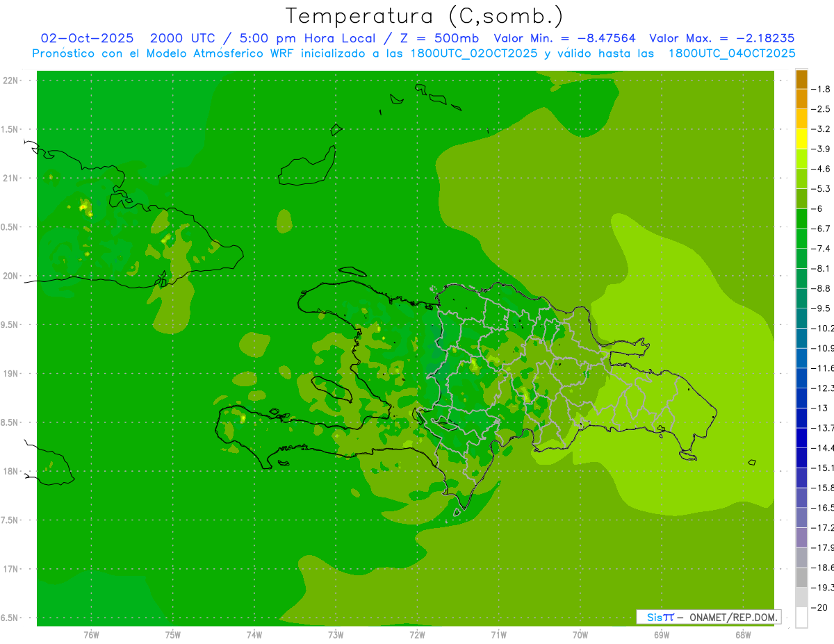Click the Valor Max. = -2.18235 label
This screenshot has width=834, height=644.
point(721,38)
